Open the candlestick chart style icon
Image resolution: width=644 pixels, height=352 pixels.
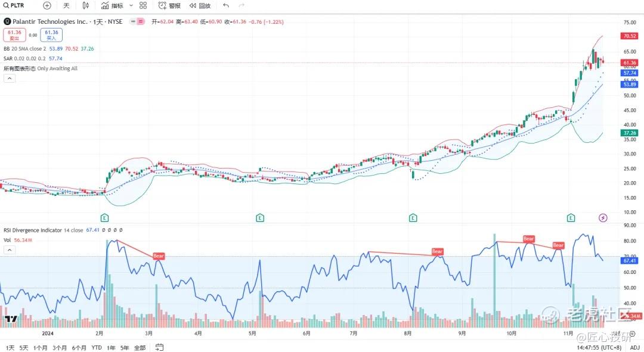pyautogui.click(x=85, y=5)
